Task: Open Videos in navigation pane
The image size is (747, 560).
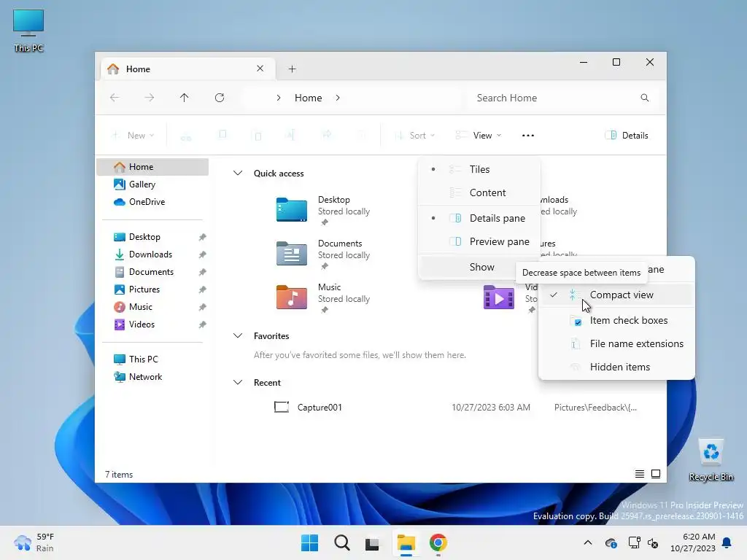Action: pyautogui.click(x=152, y=324)
